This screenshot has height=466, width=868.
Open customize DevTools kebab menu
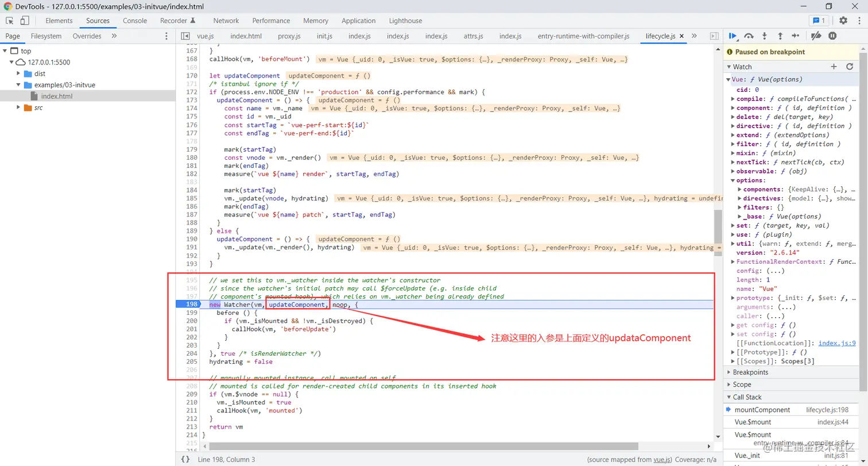click(x=858, y=21)
